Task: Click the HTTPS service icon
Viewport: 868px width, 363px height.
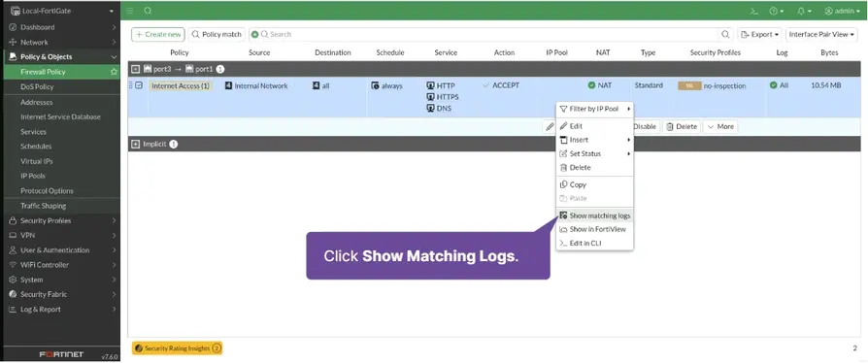Action: coord(430,97)
